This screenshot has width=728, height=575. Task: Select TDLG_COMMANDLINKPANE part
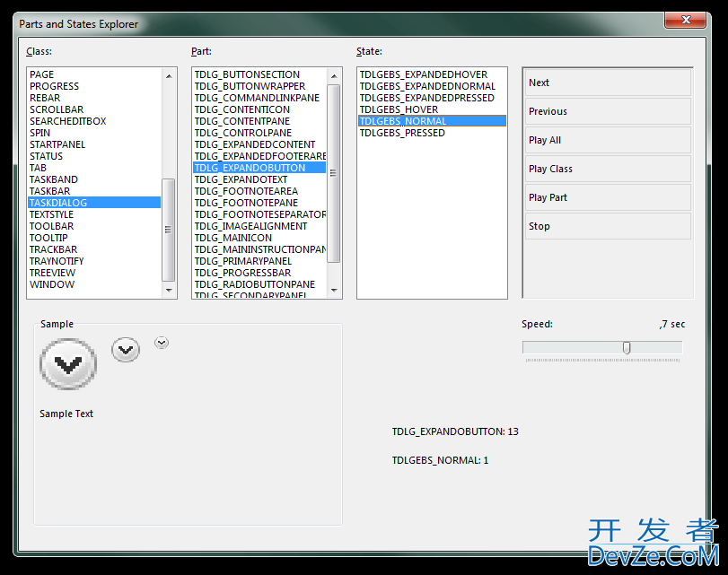pyautogui.click(x=259, y=98)
